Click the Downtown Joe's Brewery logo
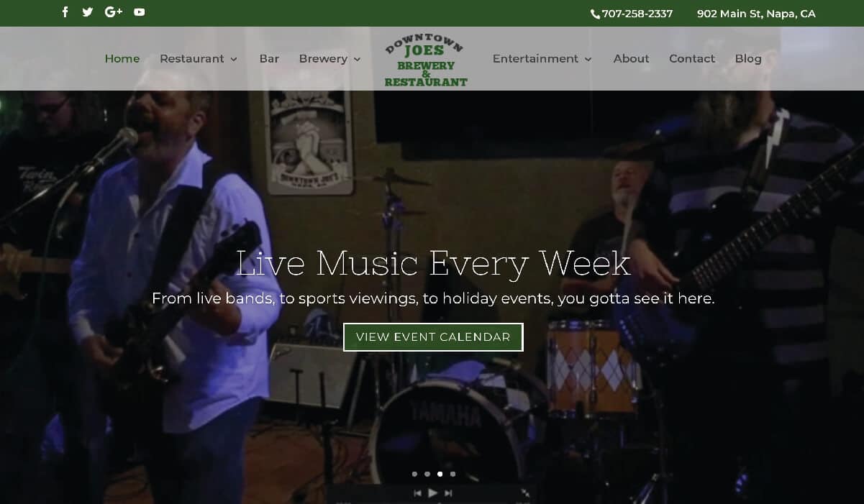The image size is (864, 504). point(426,60)
